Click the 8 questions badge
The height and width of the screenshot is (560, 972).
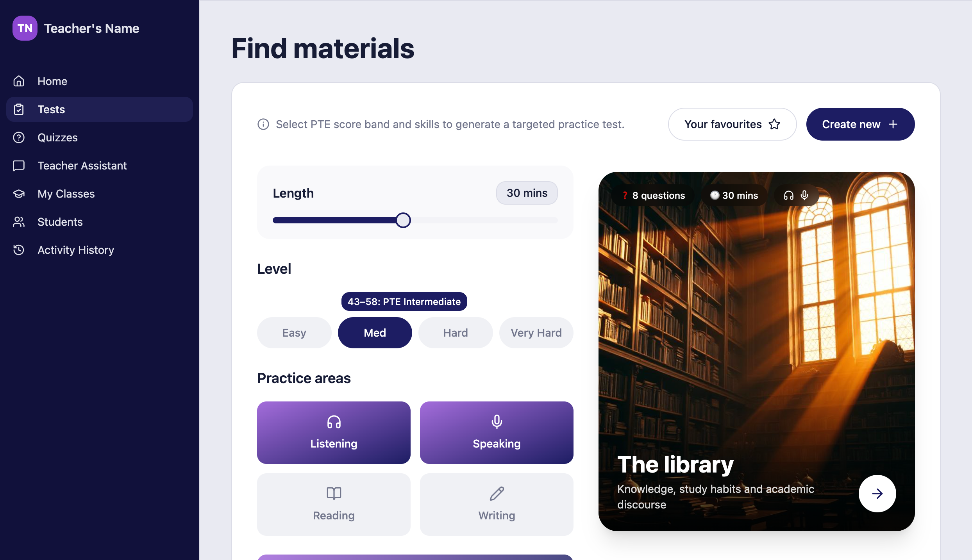654,195
